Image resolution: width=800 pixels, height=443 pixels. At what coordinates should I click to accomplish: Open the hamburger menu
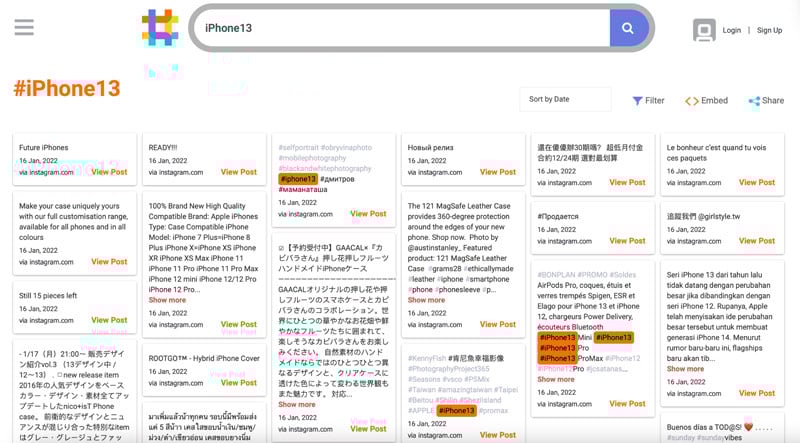tap(24, 27)
